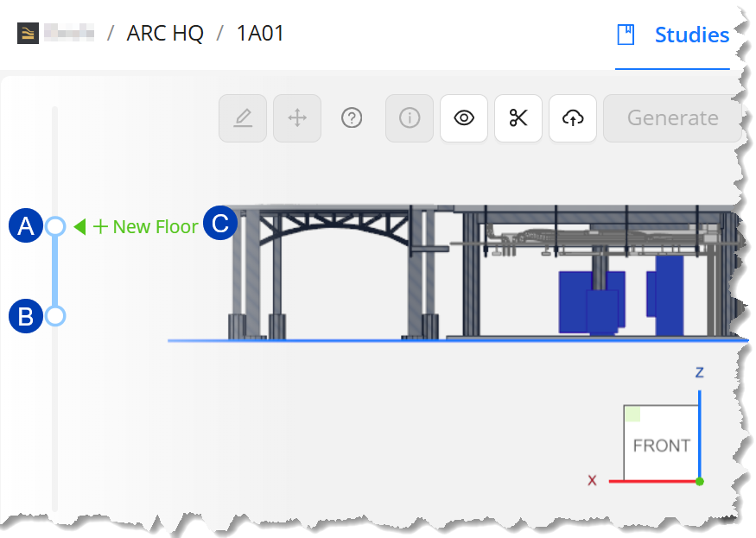The image size is (756, 538).
Task: Click the green arrow beside New Floor
Action: (80, 226)
